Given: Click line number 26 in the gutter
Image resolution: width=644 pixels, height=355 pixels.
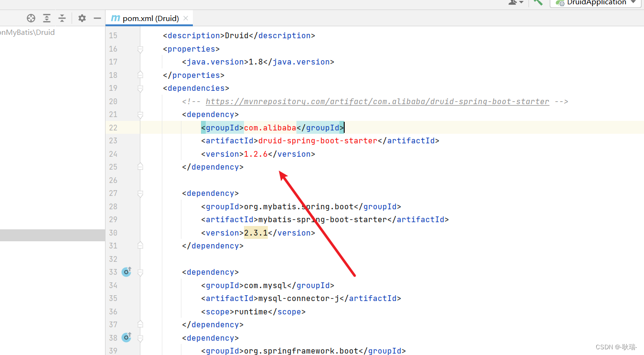Looking at the screenshot, I should point(113,180).
